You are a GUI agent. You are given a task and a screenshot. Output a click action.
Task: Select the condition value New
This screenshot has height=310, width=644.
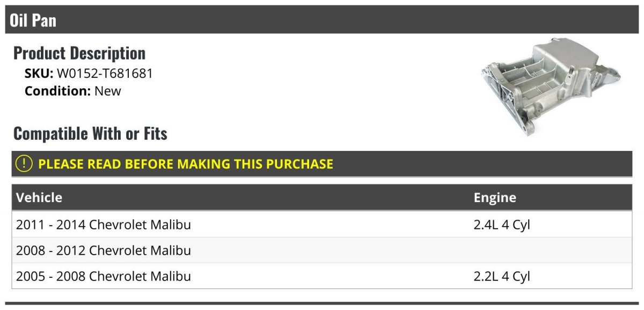click(108, 91)
